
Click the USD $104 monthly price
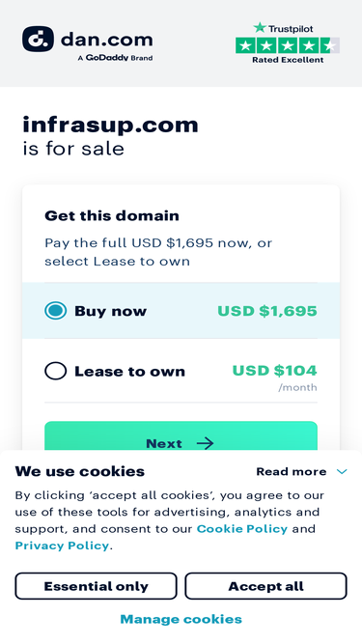(274, 371)
